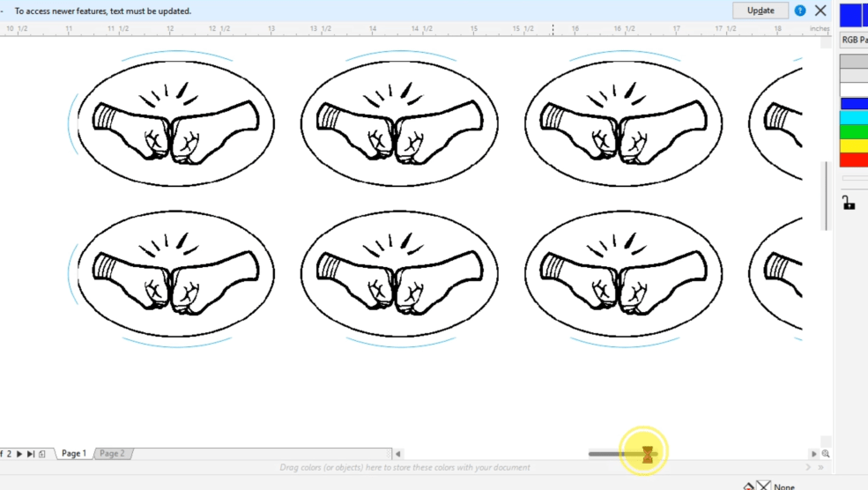This screenshot has height=490, width=868.
Task: Jump to the last page arrow
Action: coord(31,454)
